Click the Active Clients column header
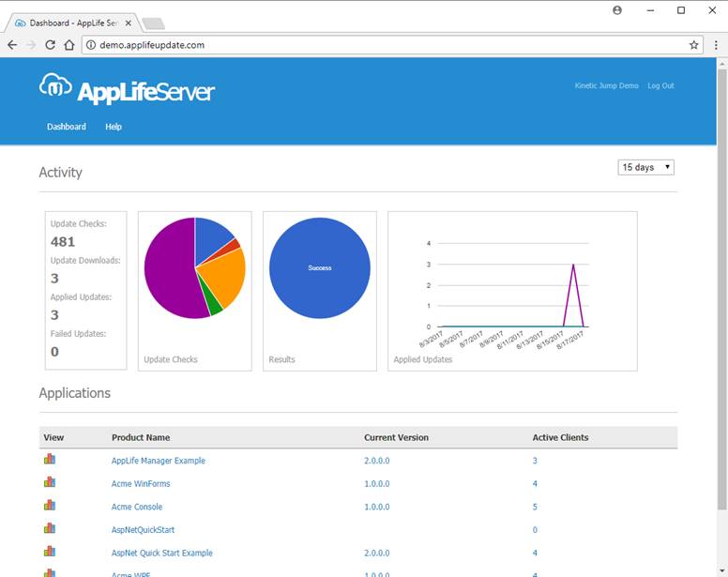The height and width of the screenshot is (577, 728). [560, 437]
